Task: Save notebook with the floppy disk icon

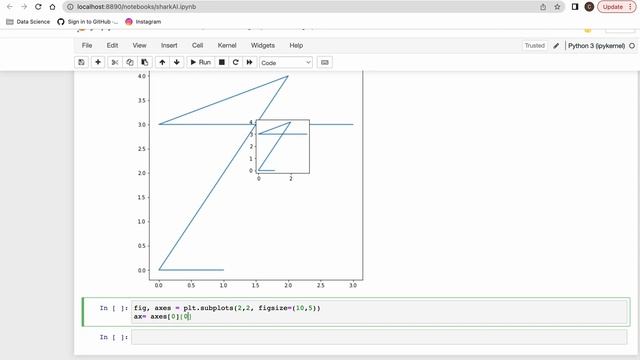Action: (82, 62)
